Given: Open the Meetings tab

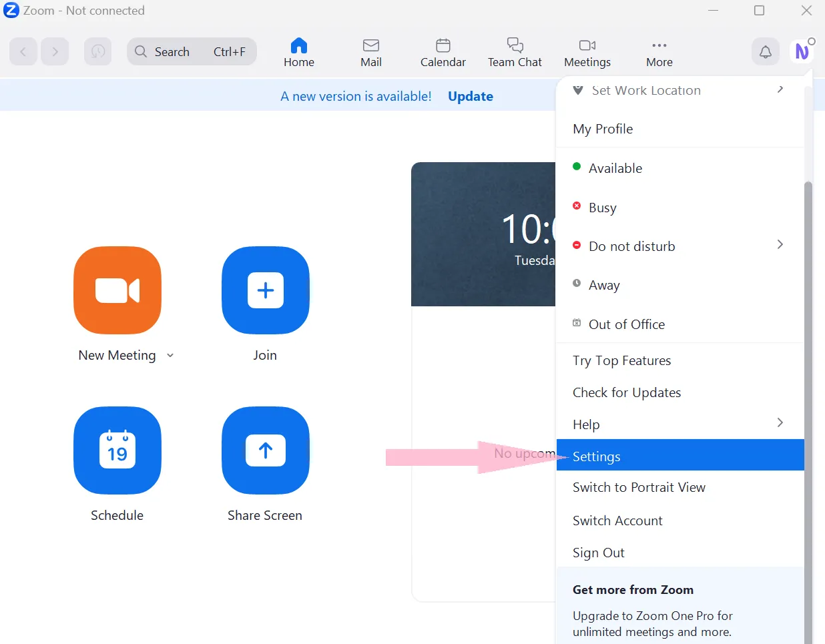Looking at the screenshot, I should pyautogui.click(x=587, y=52).
